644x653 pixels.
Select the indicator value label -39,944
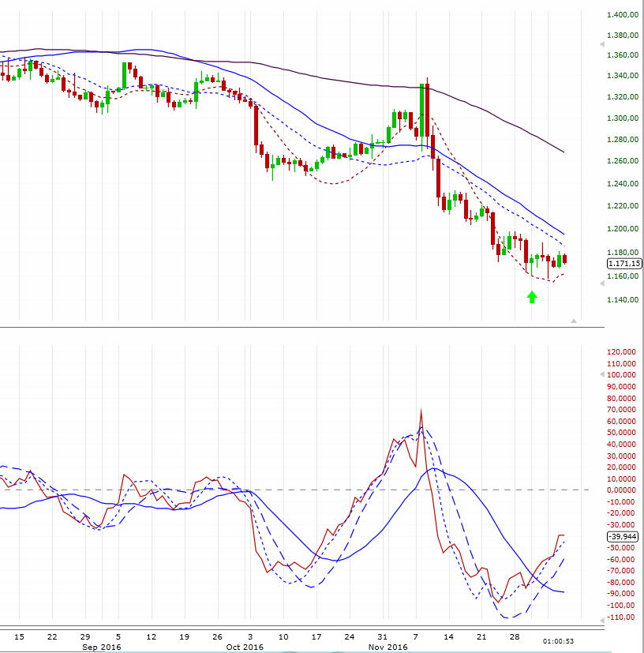click(623, 536)
